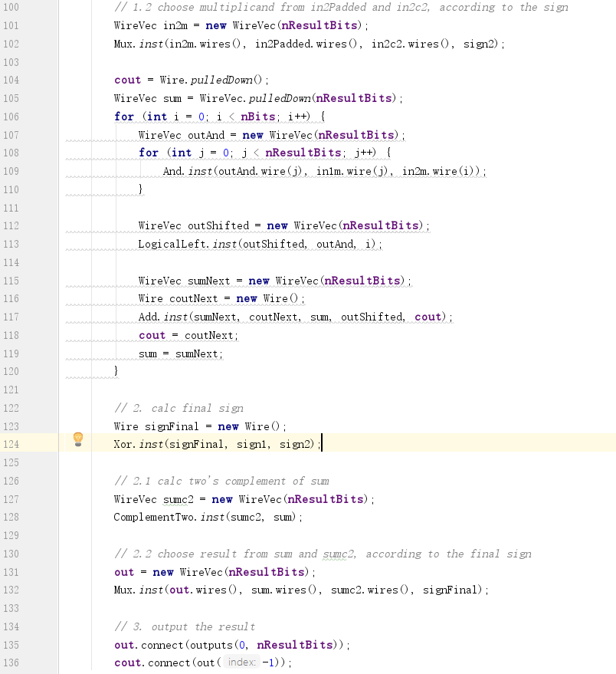Click comment '// 2. calc final sign'
The height and width of the screenshot is (674, 616).
pyautogui.click(x=179, y=408)
